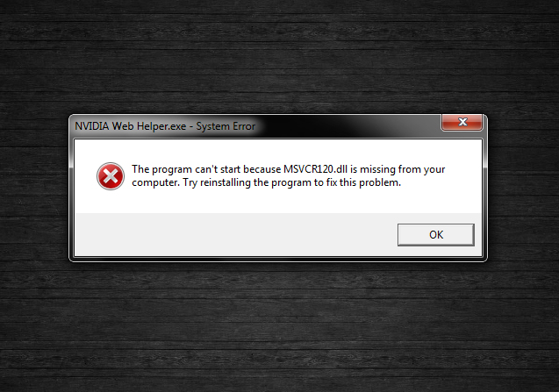The height and width of the screenshot is (392, 559).
Task: Select the NVIDIA Web Helper.exe title bar
Action: coord(255,126)
